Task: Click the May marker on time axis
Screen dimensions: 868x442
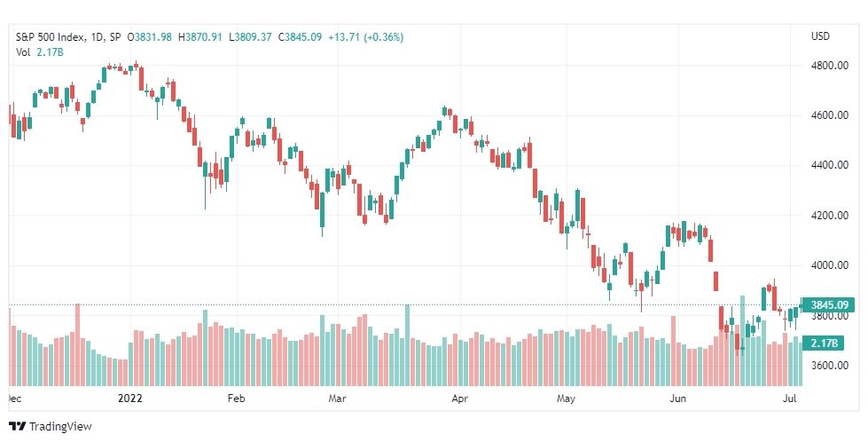Action: (x=567, y=399)
